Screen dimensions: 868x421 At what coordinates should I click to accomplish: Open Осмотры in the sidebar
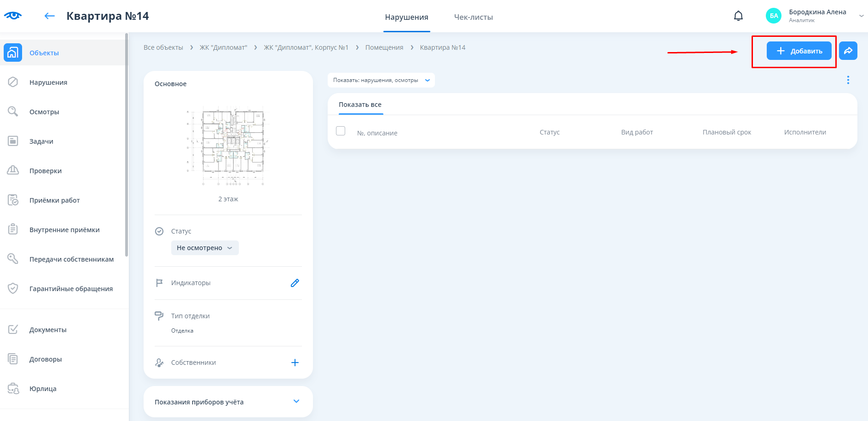click(x=44, y=112)
